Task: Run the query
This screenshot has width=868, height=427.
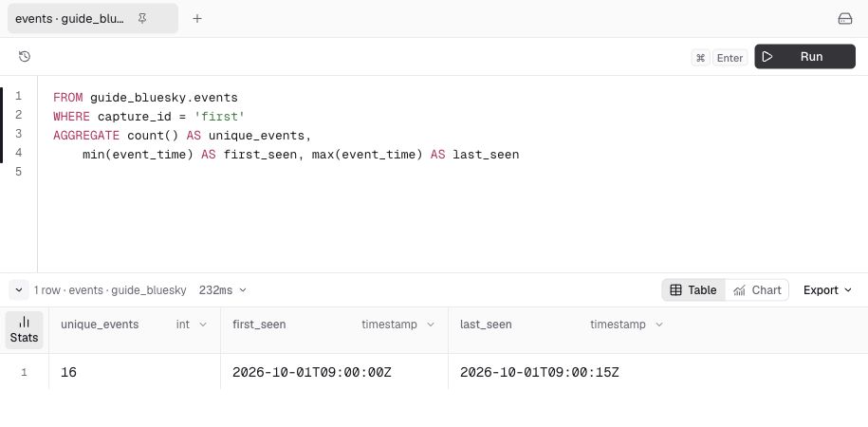Action: click(x=804, y=57)
